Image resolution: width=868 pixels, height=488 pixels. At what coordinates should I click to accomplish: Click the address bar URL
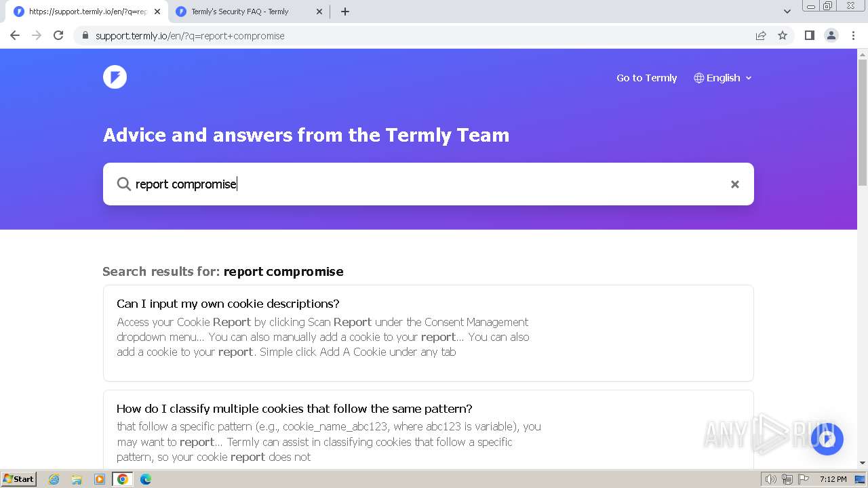(x=190, y=36)
